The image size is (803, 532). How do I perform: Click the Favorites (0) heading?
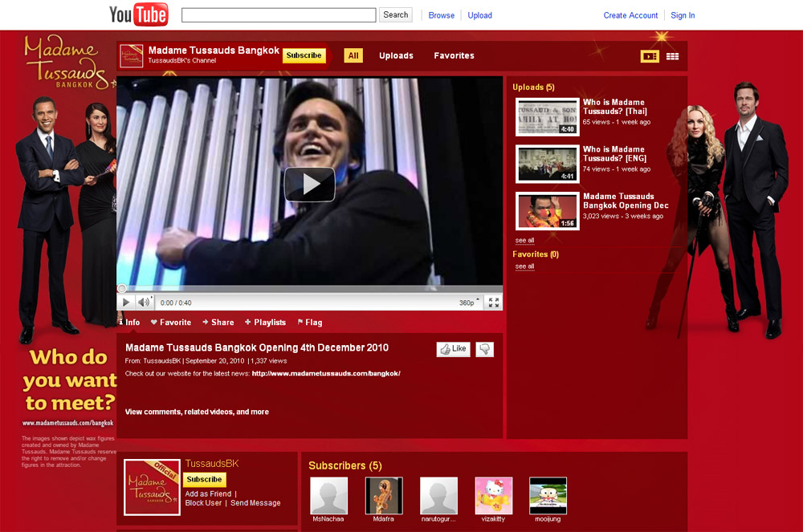pyautogui.click(x=535, y=254)
